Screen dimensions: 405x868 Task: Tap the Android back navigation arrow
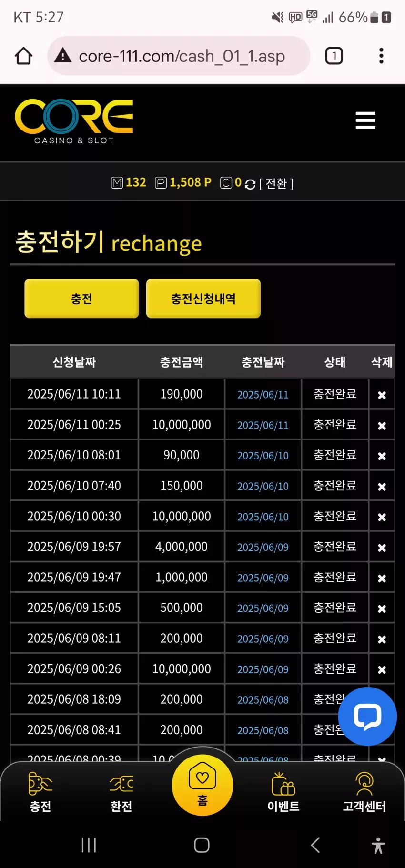[315, 845]
